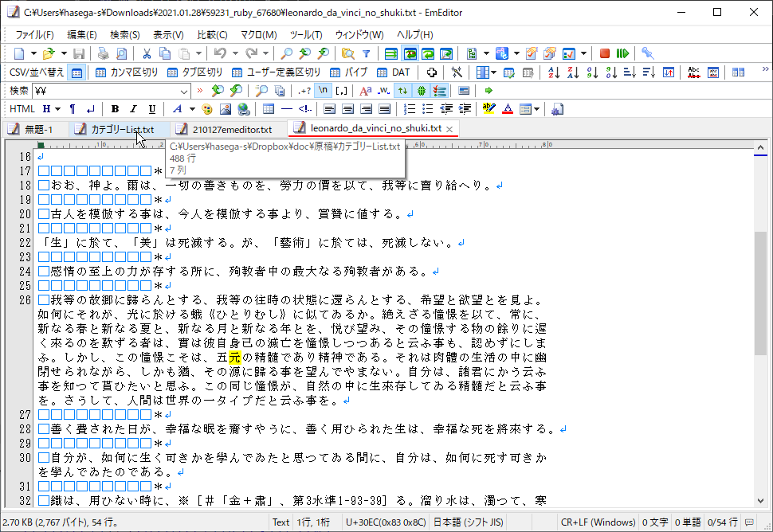Redo the last undone edit

[x=251, y=53]
